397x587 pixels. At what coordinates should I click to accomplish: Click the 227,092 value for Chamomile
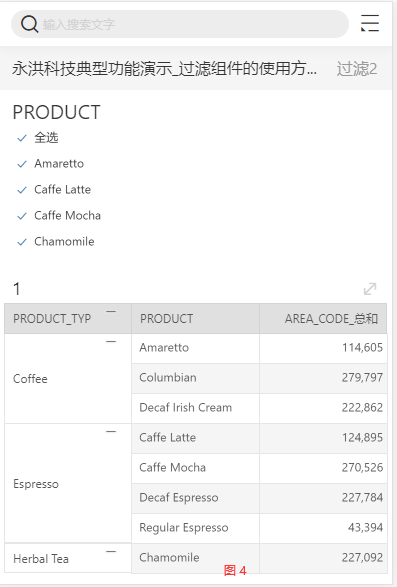pos(362,558)
